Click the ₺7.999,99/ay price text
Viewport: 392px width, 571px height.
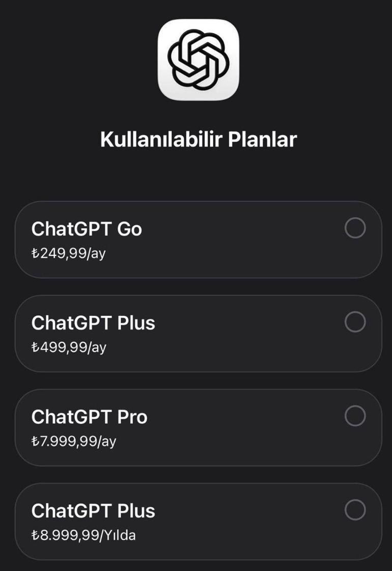74,441
